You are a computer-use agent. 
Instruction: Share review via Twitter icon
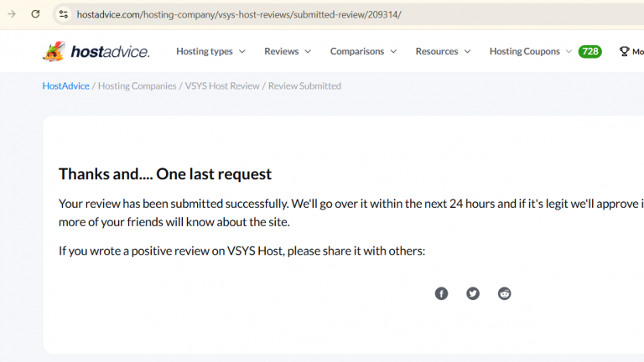(x=473, y=293)
